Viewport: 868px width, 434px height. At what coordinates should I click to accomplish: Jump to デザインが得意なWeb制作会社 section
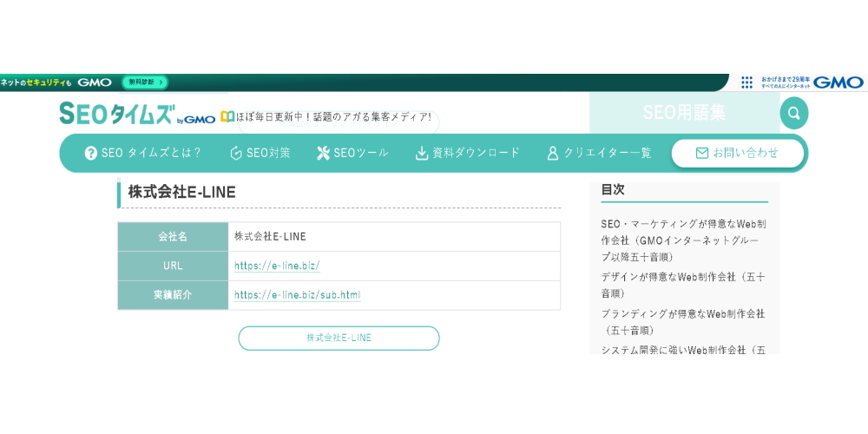point(684,285)
